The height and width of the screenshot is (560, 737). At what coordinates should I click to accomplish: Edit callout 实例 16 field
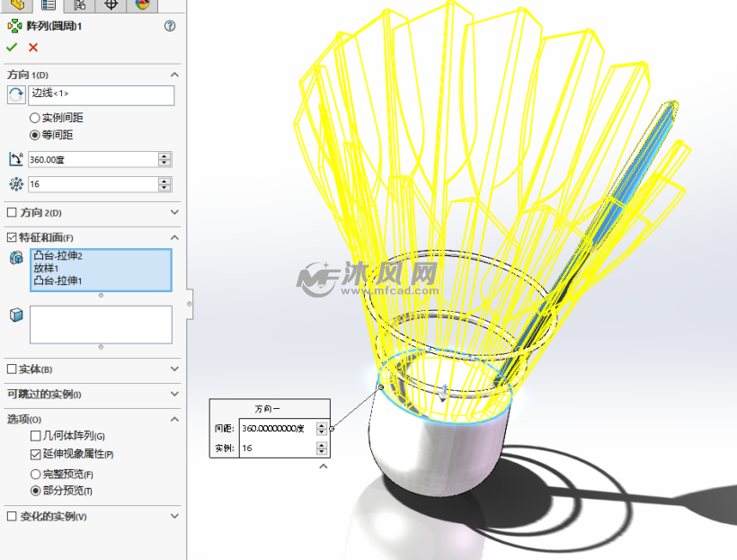(x=278, y=449)
